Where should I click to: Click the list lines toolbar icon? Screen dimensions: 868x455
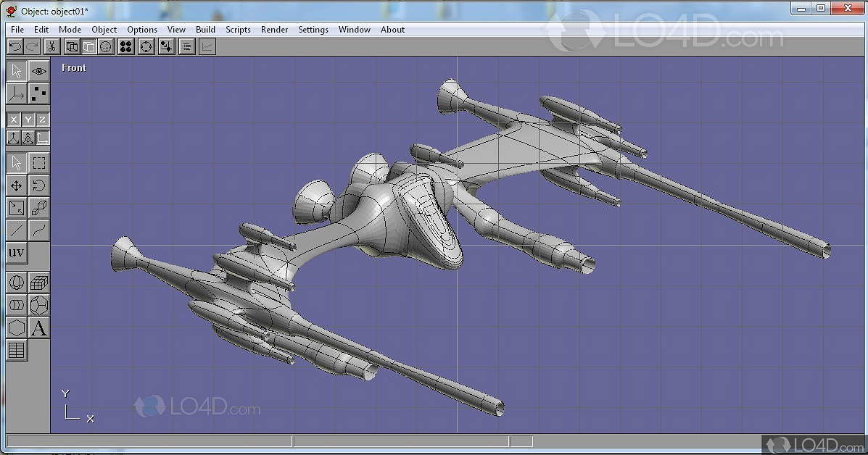coord(186,47)
